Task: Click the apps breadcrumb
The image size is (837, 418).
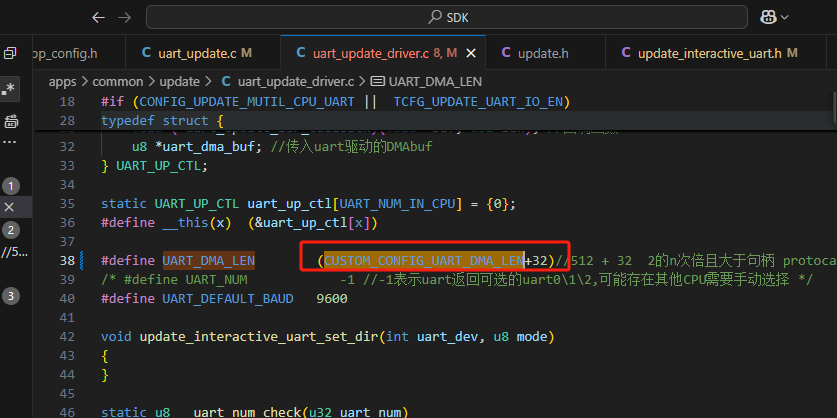Action: coord(62,82)
